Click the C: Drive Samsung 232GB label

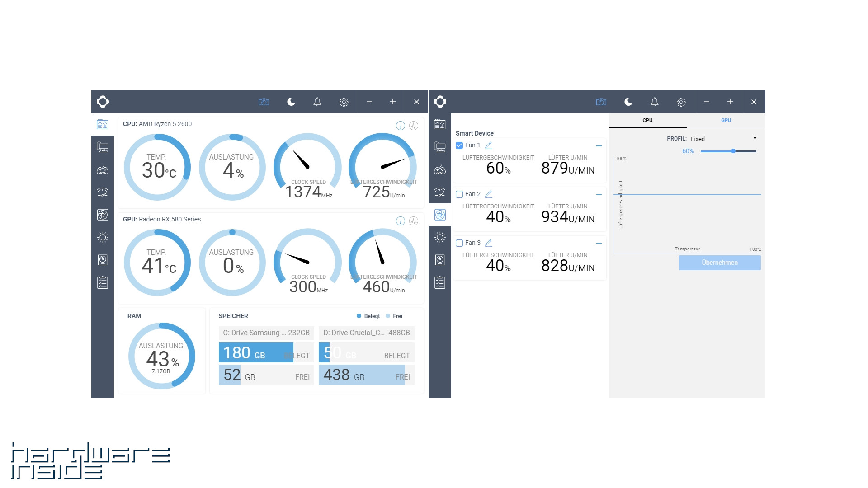(266, 333)
